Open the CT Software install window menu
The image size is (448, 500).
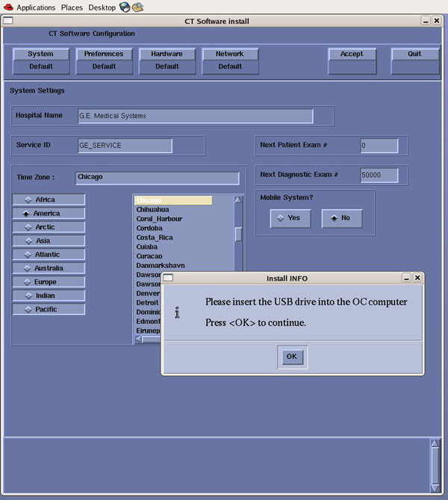[x=7, y=21]
